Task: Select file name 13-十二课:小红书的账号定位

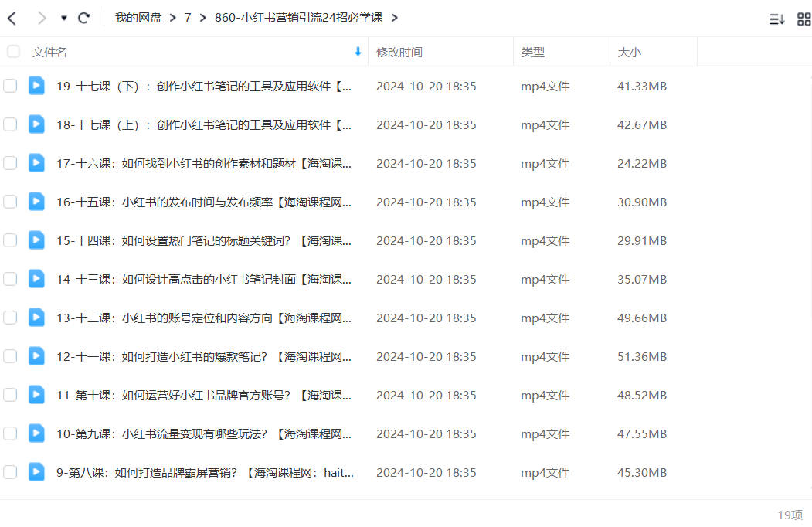Action: tap(204, 318)
